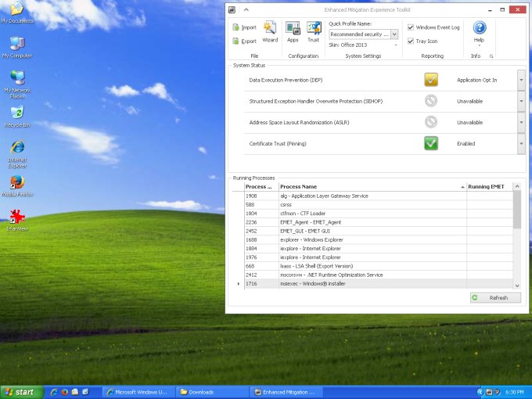This screenshot has height=399, width=532.
Task: Open the Apps configuration
Action: tap(293, 32)
